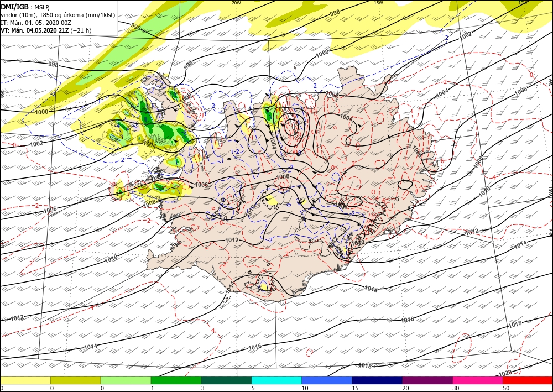Click legend value '20' under color bar
The width and height of the screenshot is (553, 392).
coord(405,388)
